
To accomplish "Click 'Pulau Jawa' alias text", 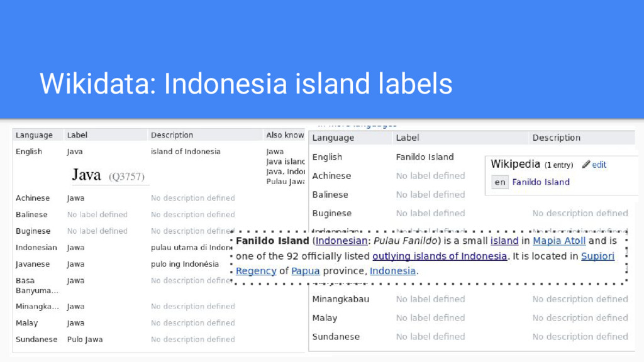I will 286,182.
